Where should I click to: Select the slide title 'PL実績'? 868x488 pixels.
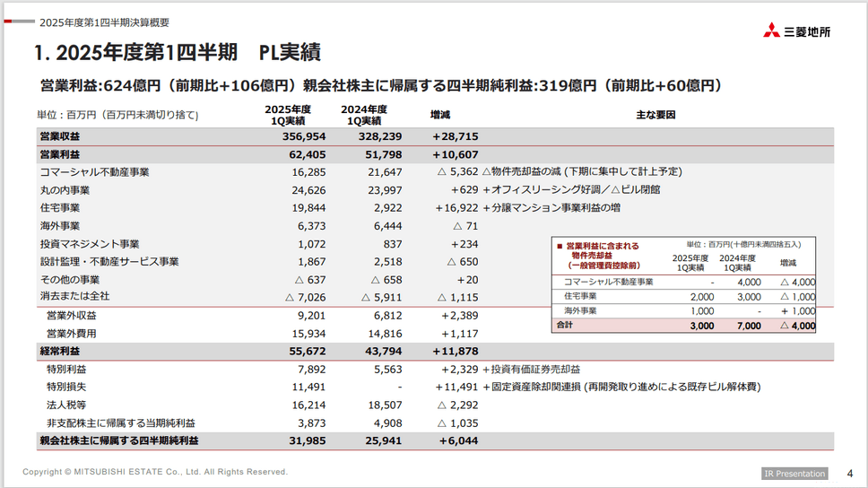[290, 53]
